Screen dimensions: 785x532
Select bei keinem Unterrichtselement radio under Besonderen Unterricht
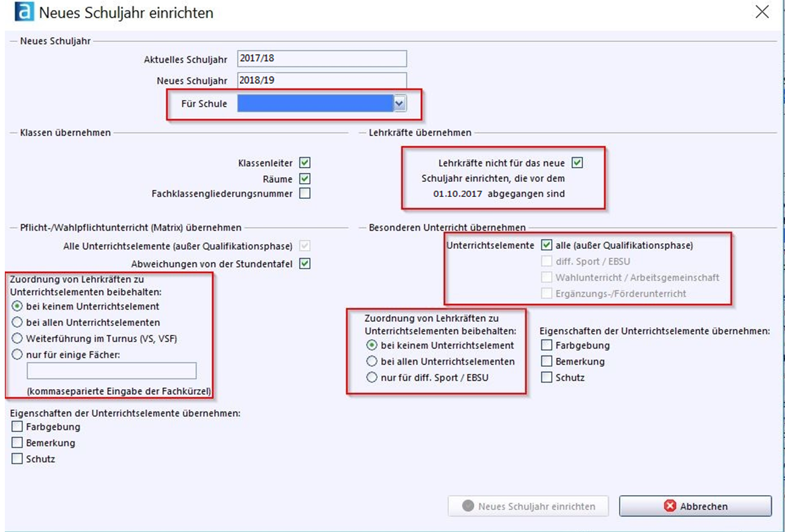[x=373, y=345]
